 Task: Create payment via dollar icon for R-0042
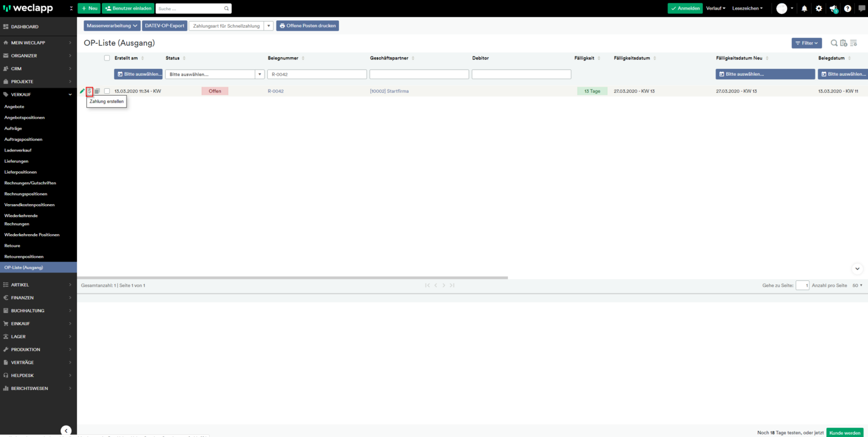[89, 91]
